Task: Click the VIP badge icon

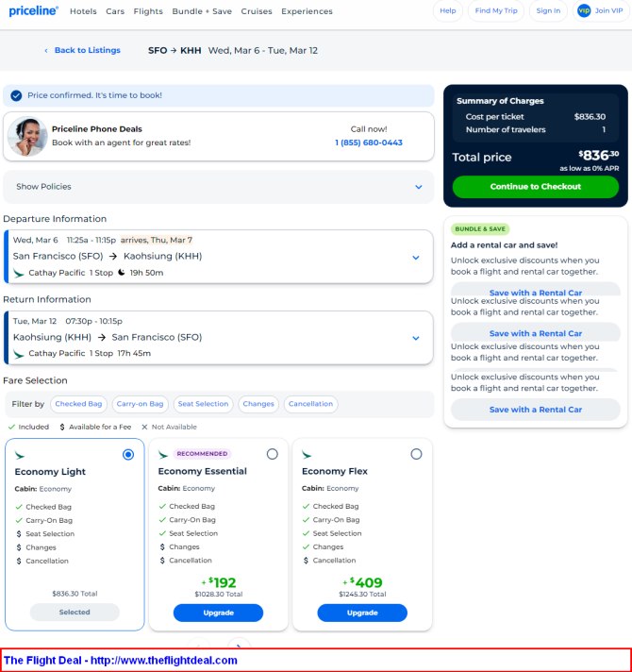Action: 584,11
